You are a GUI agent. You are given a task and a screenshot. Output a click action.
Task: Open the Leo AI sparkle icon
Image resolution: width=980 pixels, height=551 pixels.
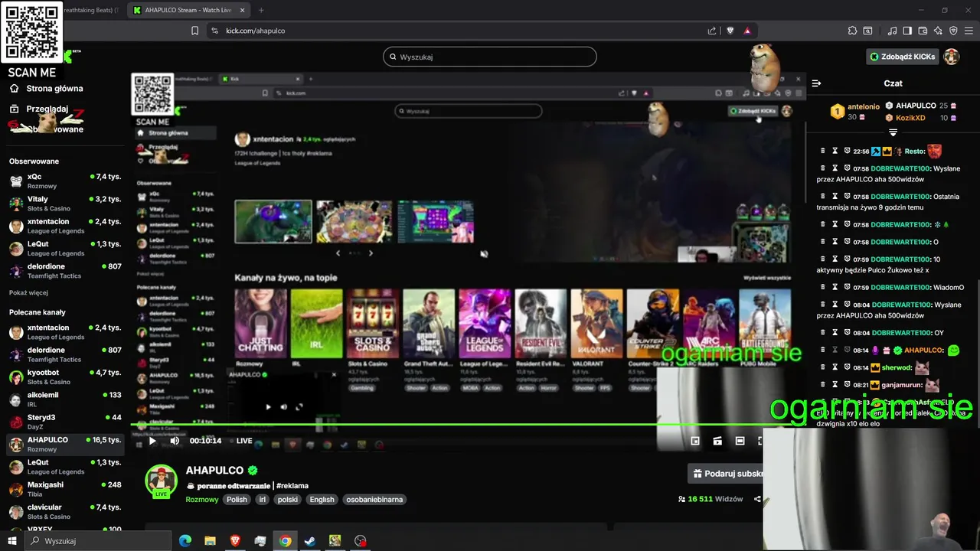938,31
